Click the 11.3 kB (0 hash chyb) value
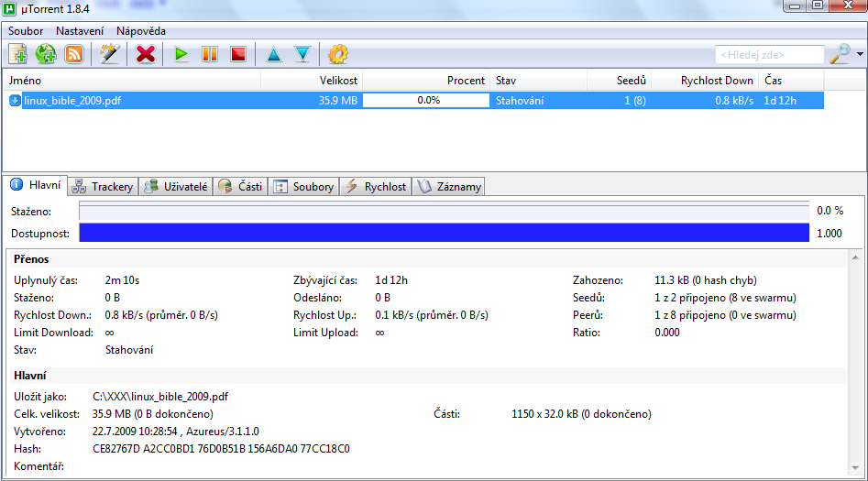The image size is (868, 481). 705,280
